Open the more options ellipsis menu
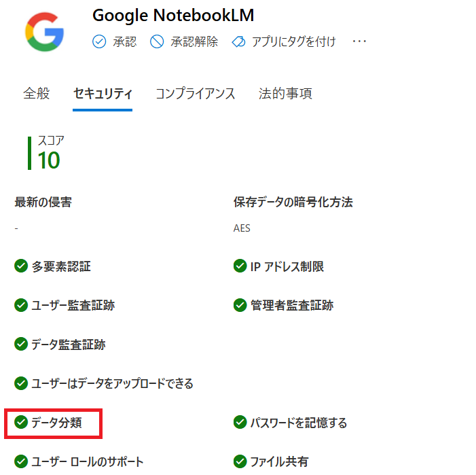476x475 pixels. click(360, 42)
